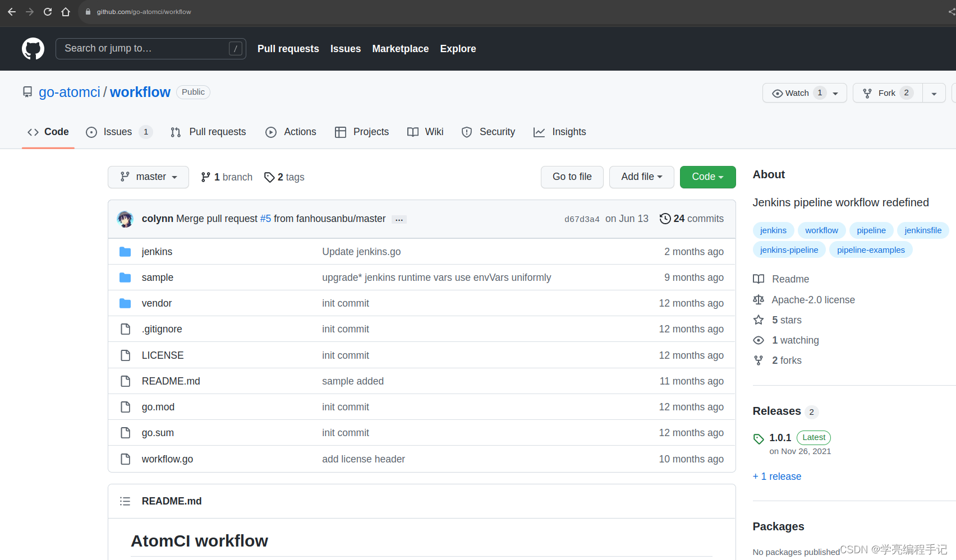
Task: Open the go-atomci owner link
Action: pos(70,92)
